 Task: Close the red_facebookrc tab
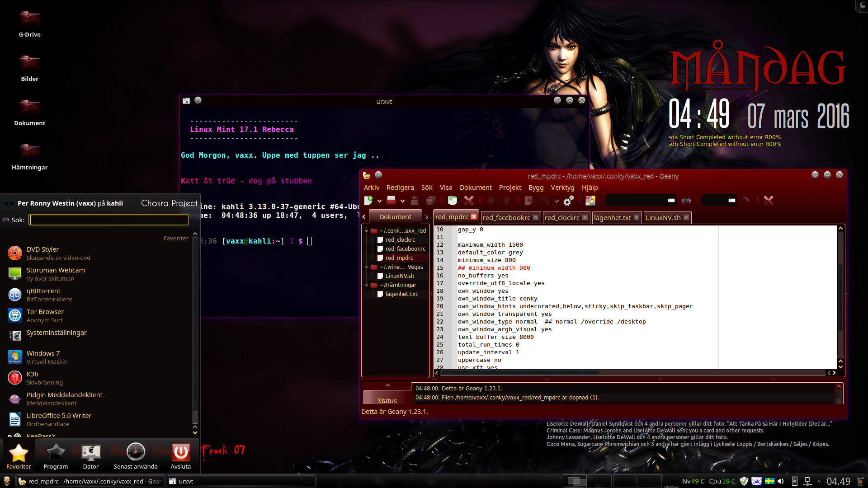click(x=536, y=218)
